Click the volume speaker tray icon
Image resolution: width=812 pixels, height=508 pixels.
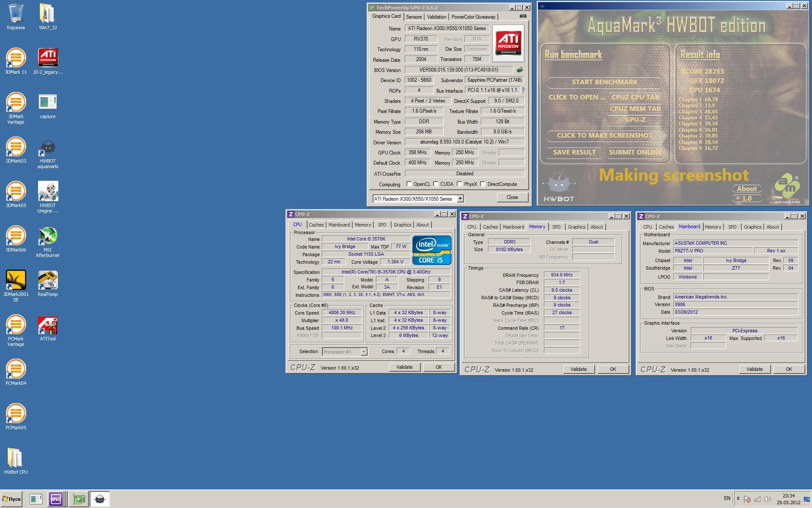(x=767, y=499)
